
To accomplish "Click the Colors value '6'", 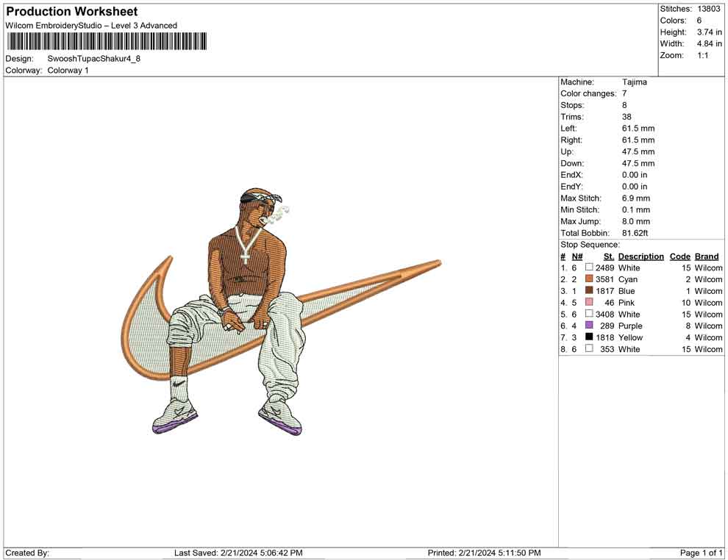I will [699, 21].
